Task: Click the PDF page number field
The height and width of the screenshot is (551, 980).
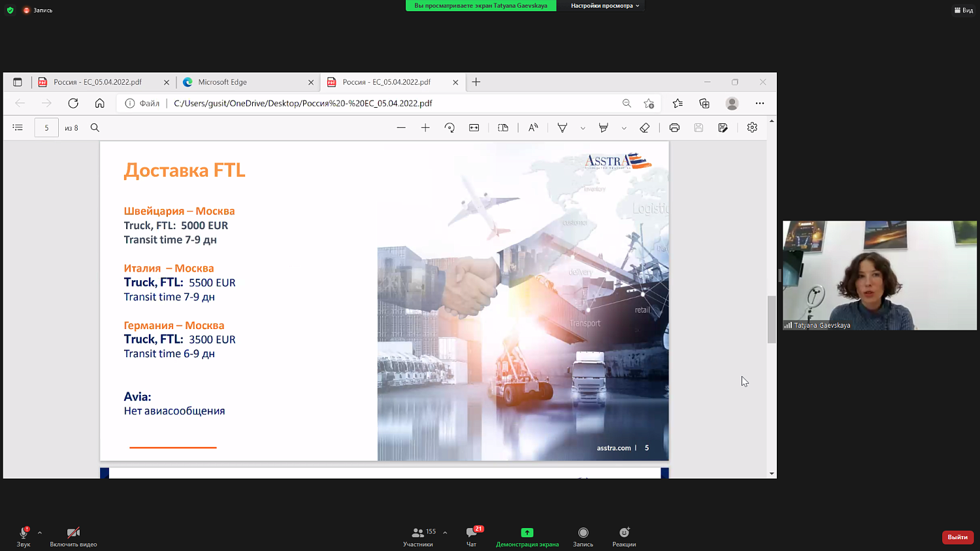Action: coord(46,128)
